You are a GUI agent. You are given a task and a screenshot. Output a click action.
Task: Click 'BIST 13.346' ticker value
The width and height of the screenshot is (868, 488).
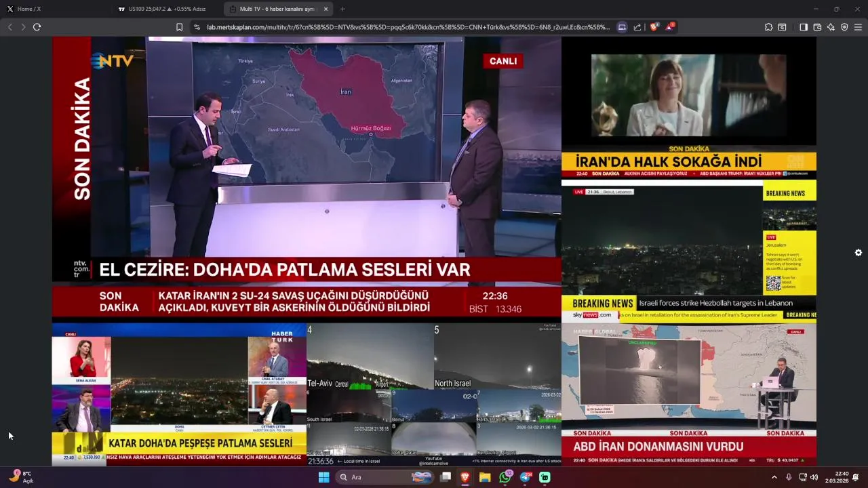click(495, 309)
